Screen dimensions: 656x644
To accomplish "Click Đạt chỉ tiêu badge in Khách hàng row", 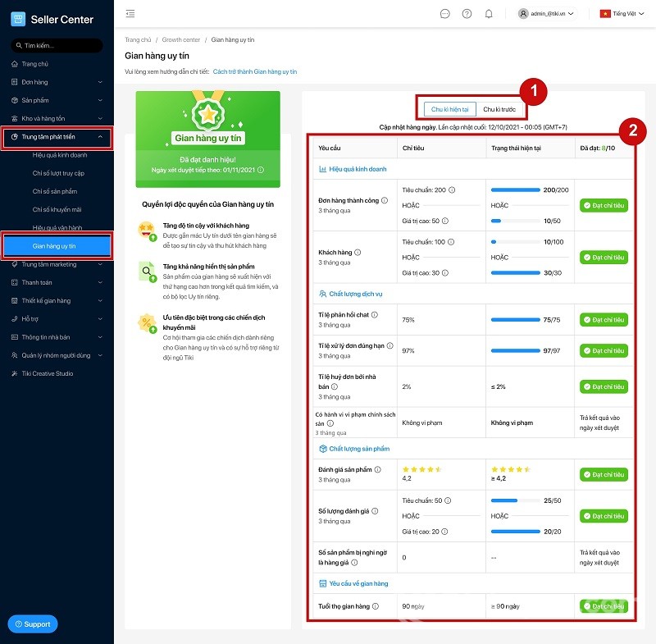I will tap(604, 258).
